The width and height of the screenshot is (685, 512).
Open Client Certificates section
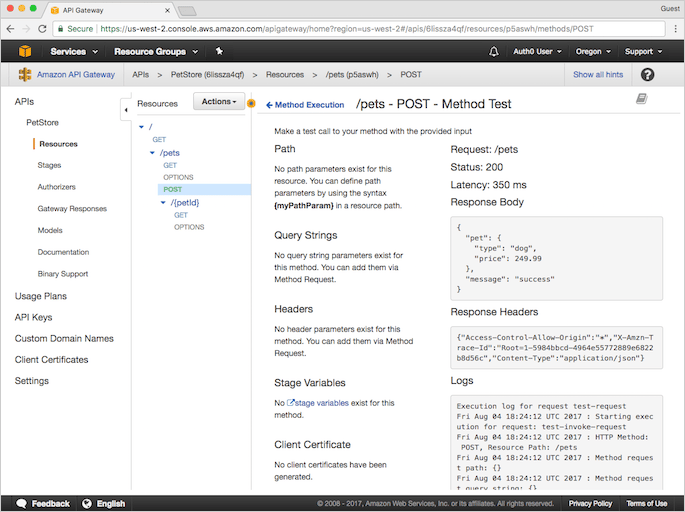click(x=52, y=360)
